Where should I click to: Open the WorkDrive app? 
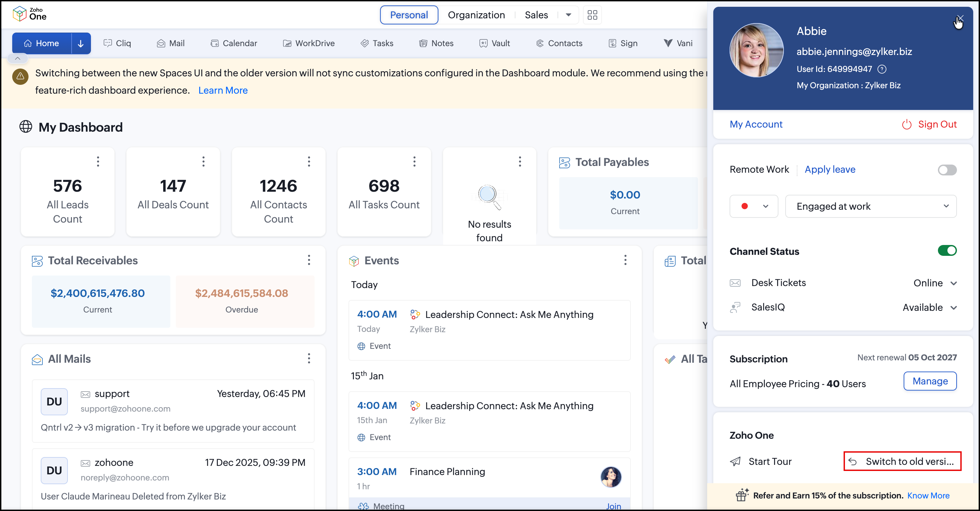tap(308, 43)
